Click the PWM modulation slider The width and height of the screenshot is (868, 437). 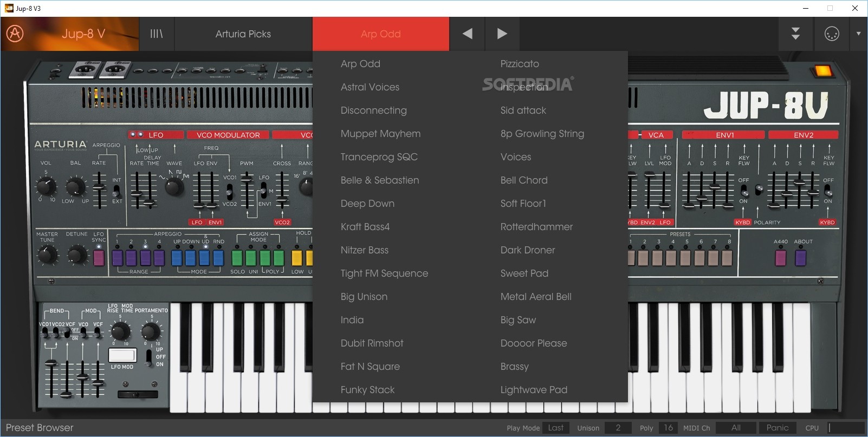point(247,189)
